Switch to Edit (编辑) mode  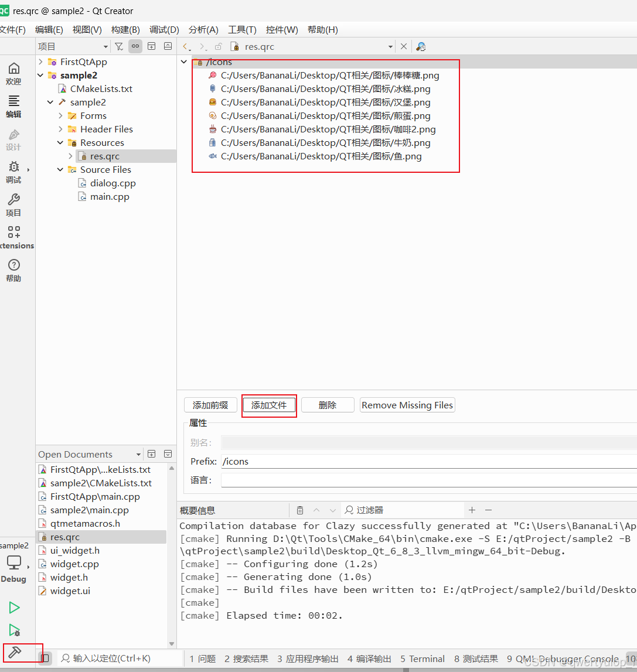[x=13, y=107]
